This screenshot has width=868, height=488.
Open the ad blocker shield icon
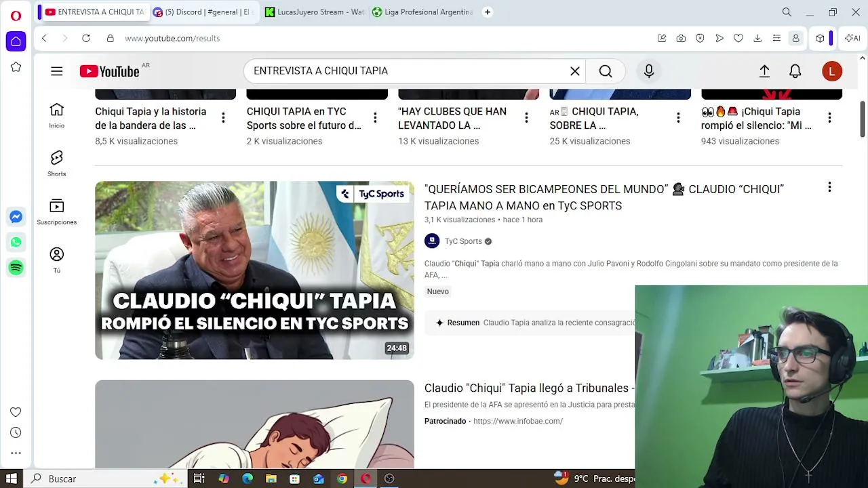point(701,39)
